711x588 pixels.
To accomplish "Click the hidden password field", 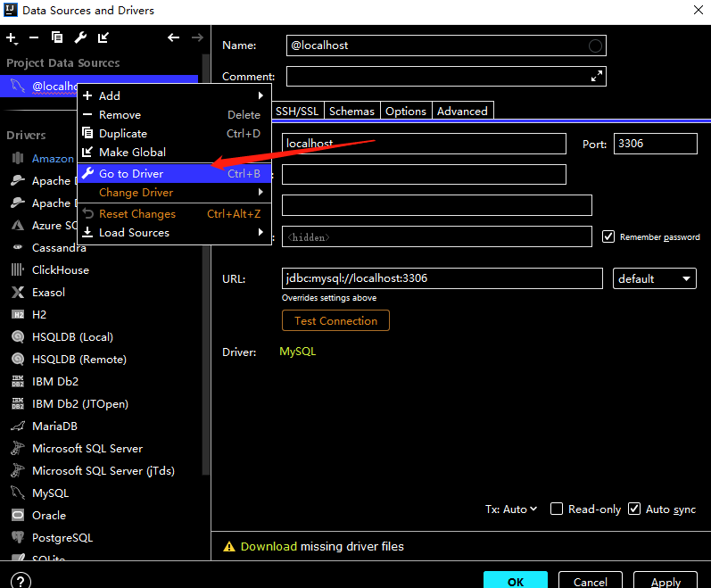I will pyautogui.click(x=436, y=236).
